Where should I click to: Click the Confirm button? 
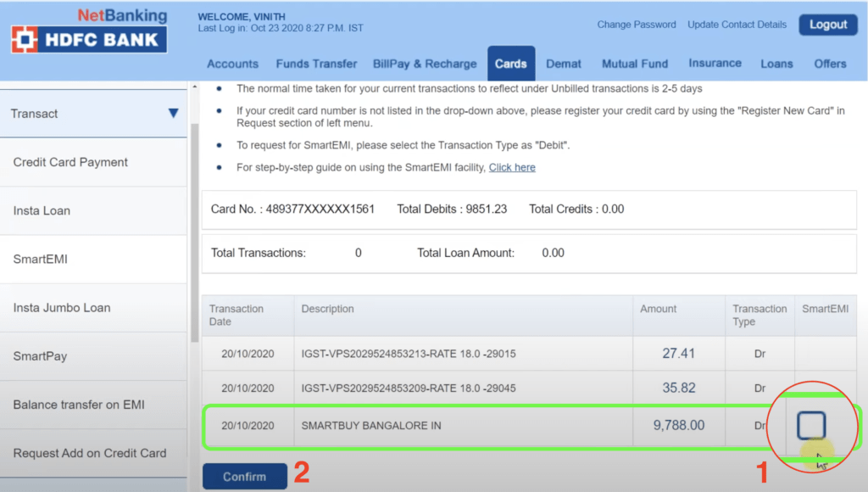245,477
